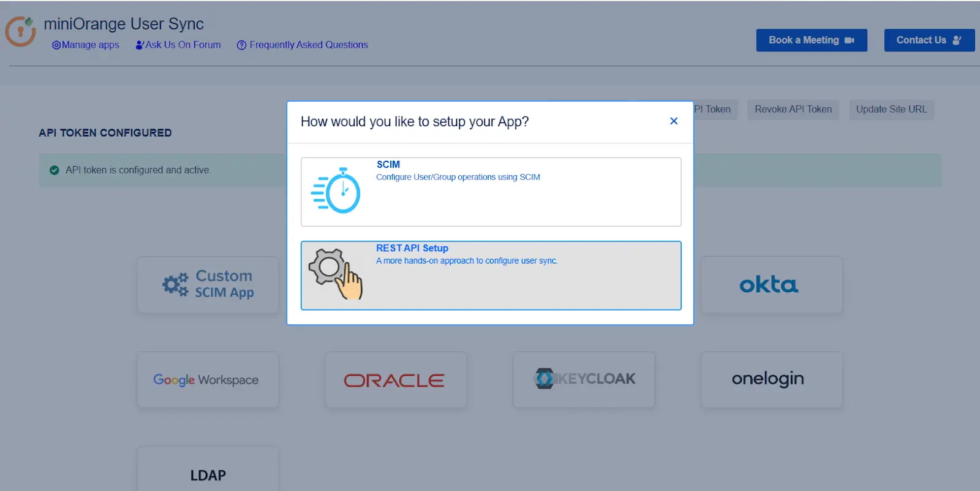The width and height of the screenshot is (980, 491).
Task: Close the app setup dialog
Action: click(674, 121)
